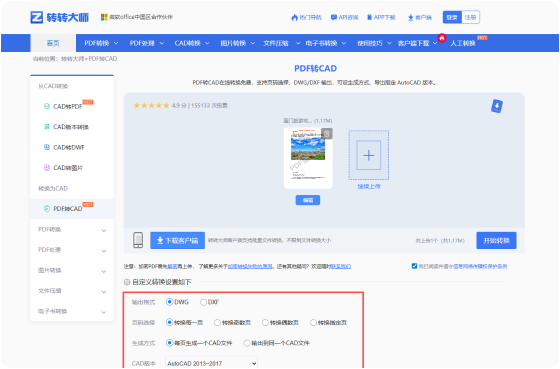Open the 文件压缩 dropdown in the top navigation bar

[281, 43]
